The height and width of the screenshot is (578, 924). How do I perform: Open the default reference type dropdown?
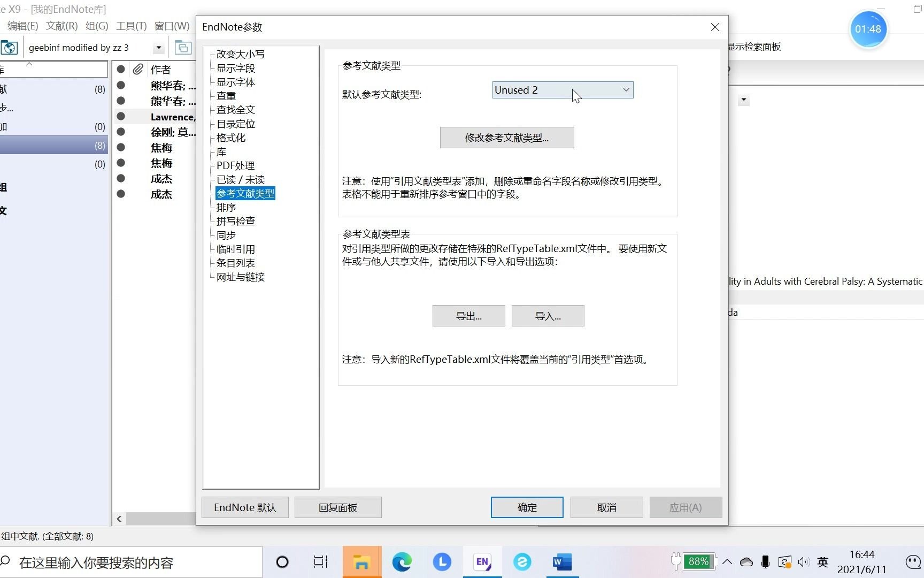coord(563,90)
